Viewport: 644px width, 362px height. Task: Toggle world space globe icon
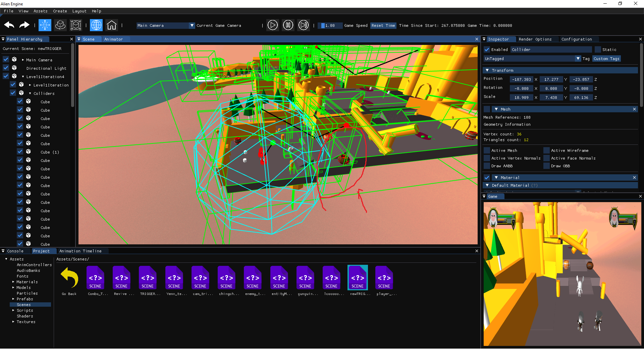click(96, 25)
